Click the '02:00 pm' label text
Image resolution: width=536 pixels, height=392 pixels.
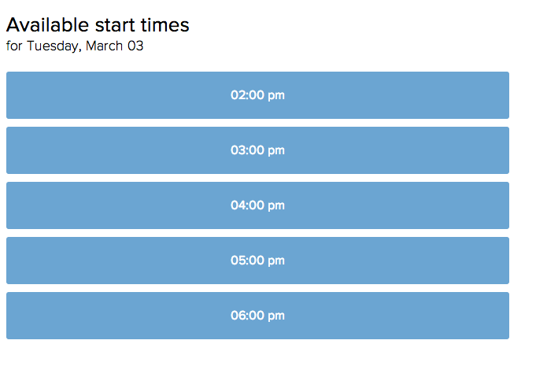tap(257, 95)
